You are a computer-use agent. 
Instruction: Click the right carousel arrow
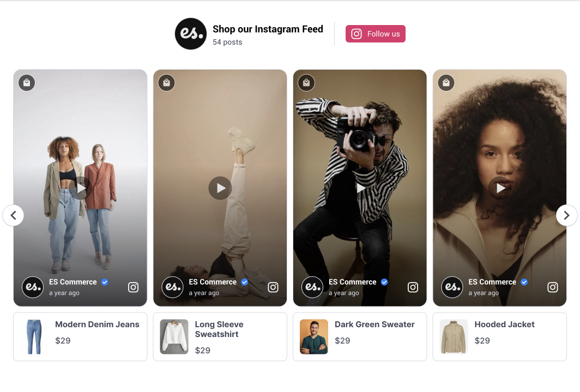click(x=566, y=215)
